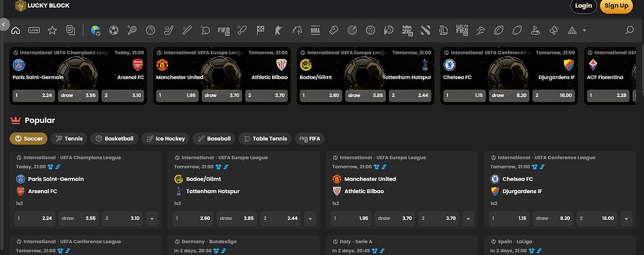Click shirt icon on PSG vs Arsenal Popular card
Image resolution: width=644 pixels, height=255 pixels.
click(x=50, y=167)
